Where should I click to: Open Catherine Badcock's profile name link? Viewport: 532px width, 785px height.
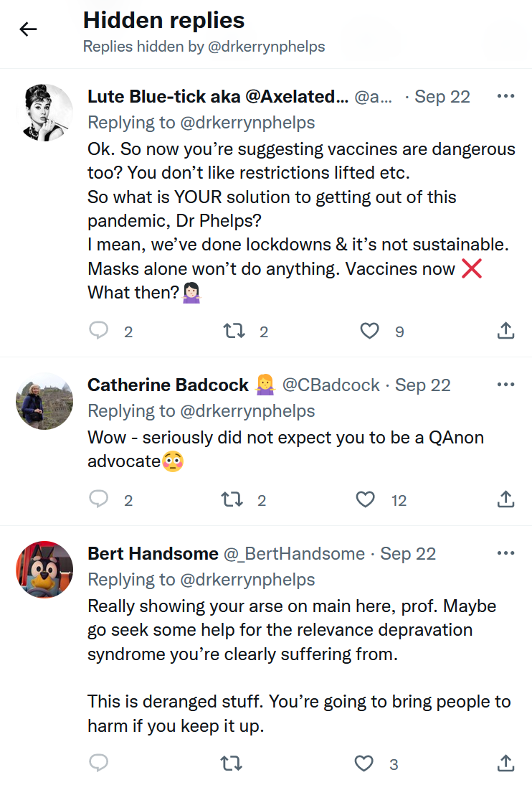168,385
